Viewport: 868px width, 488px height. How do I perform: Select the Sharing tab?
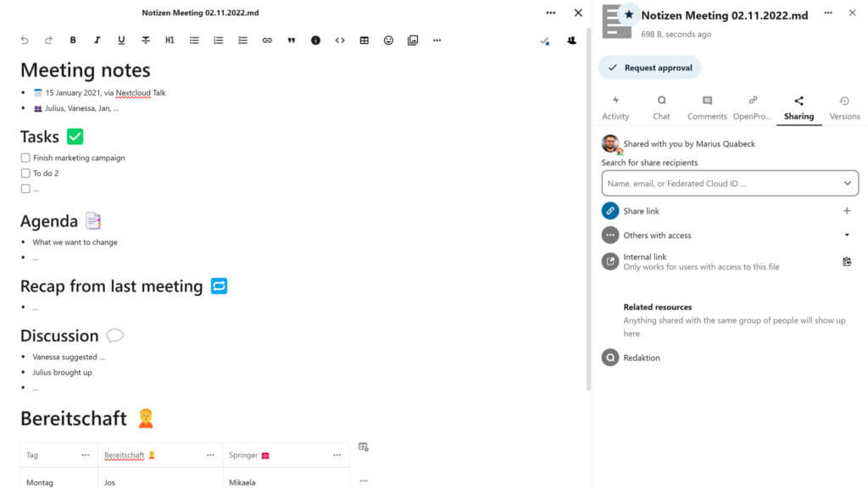point(798,108)
